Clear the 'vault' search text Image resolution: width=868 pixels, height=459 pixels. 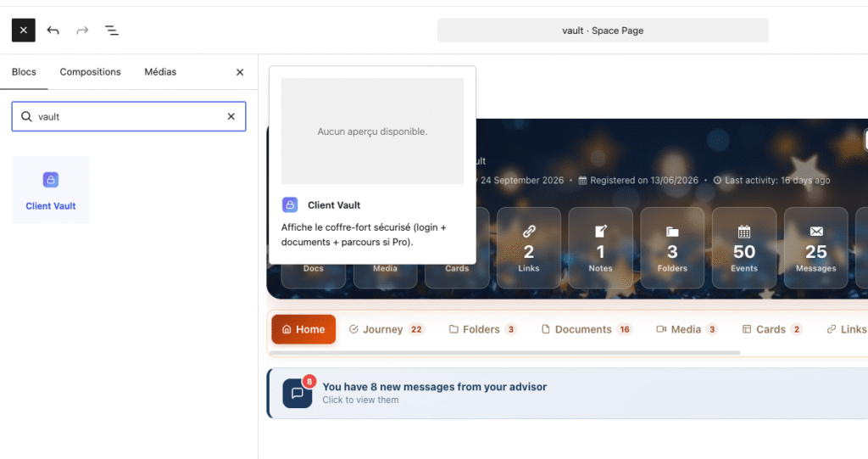pyautogui.click(x=231, y=116)
